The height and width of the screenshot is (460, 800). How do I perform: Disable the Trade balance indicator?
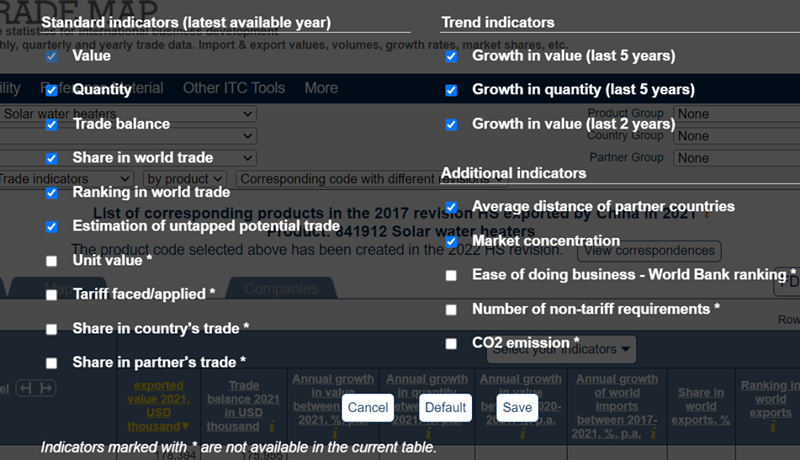tap(51, 125)
